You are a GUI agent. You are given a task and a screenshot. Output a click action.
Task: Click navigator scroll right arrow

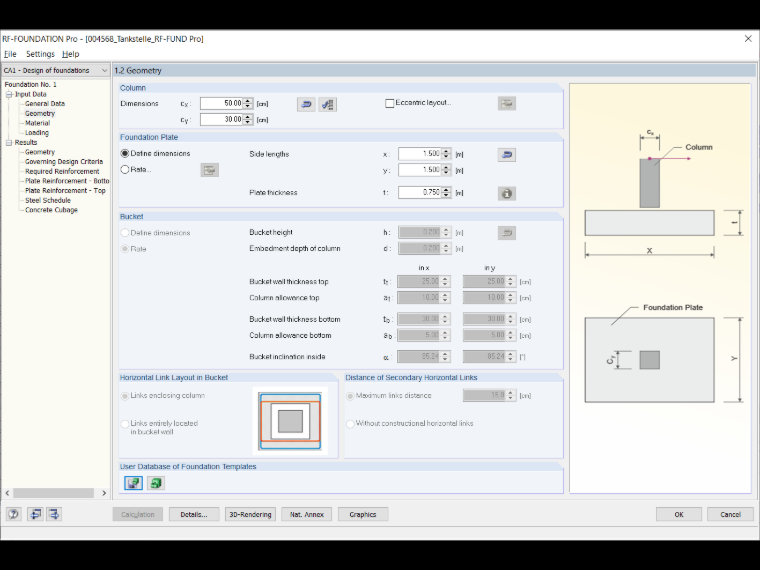tap(104, 493)
